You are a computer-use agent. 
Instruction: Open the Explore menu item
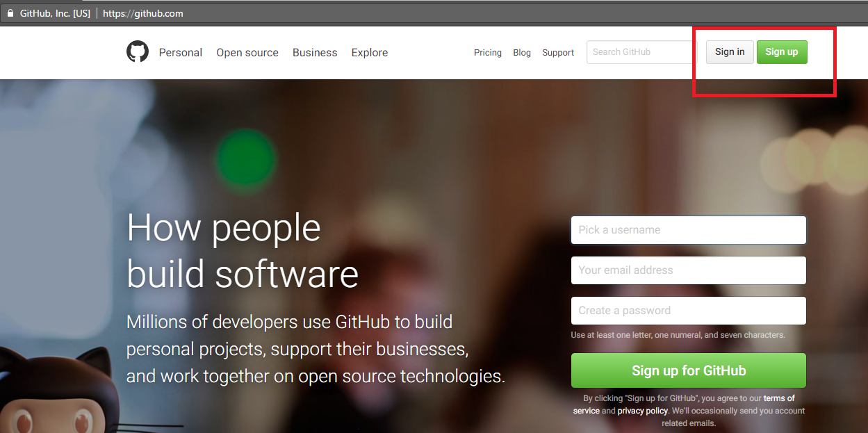click(370, 52)
